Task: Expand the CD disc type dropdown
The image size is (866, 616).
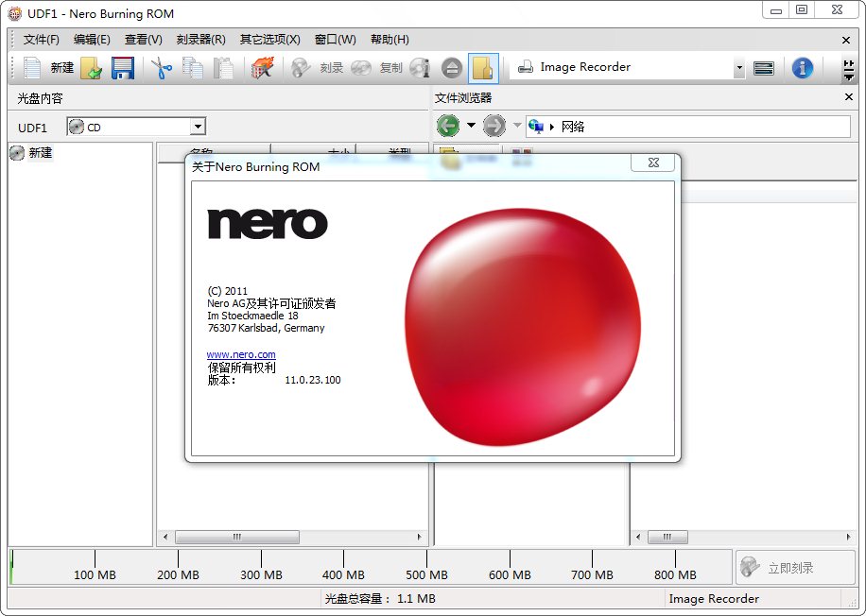Action: 198,127
